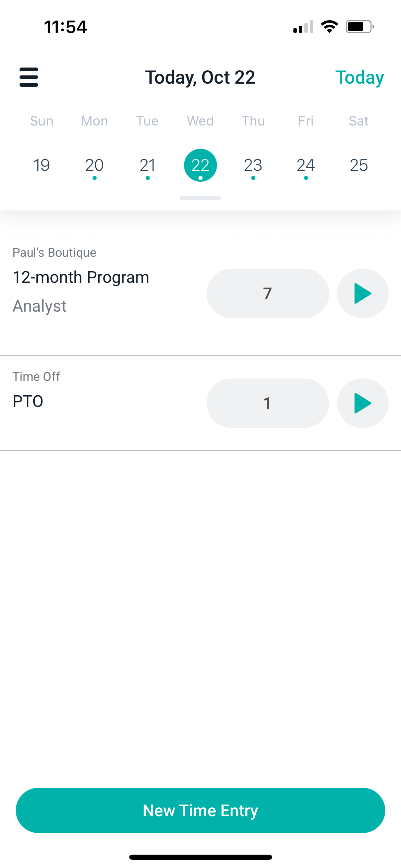Tap the Today link in header
The width and height of the screenshot is (401, 868).
click(x=359, y=77)
